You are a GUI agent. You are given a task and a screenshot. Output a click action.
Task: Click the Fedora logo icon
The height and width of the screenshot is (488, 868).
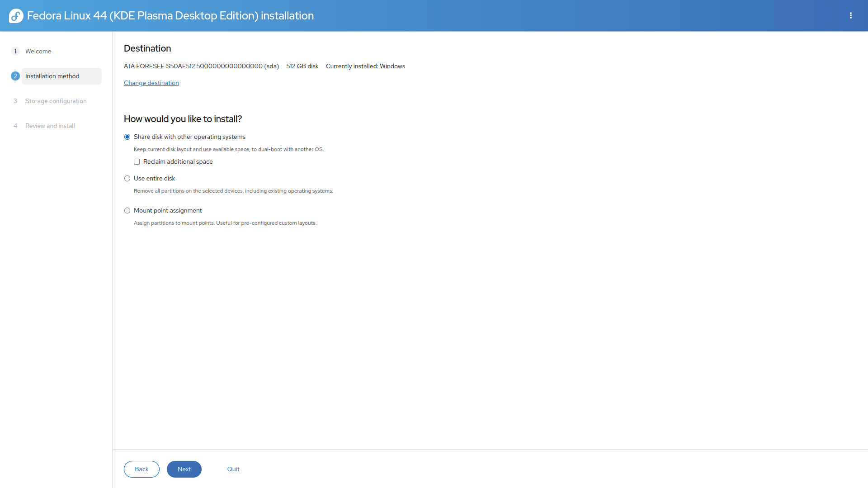pos(16,16)
